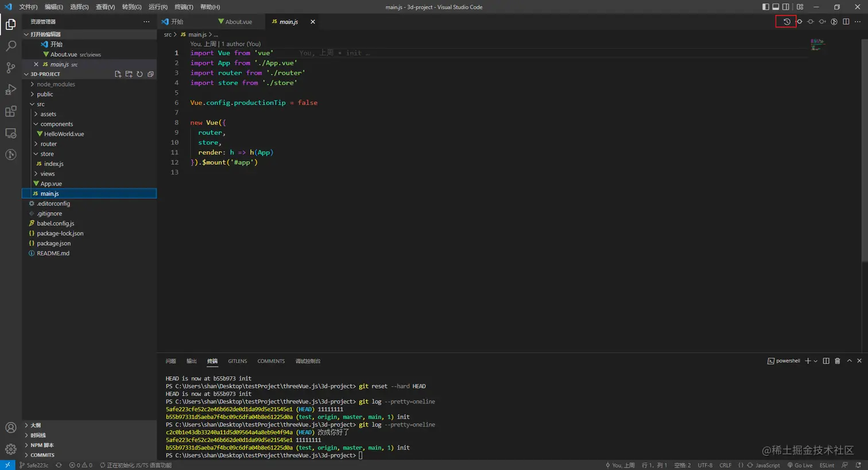Collapse all folders in explorer

(150, 74)
